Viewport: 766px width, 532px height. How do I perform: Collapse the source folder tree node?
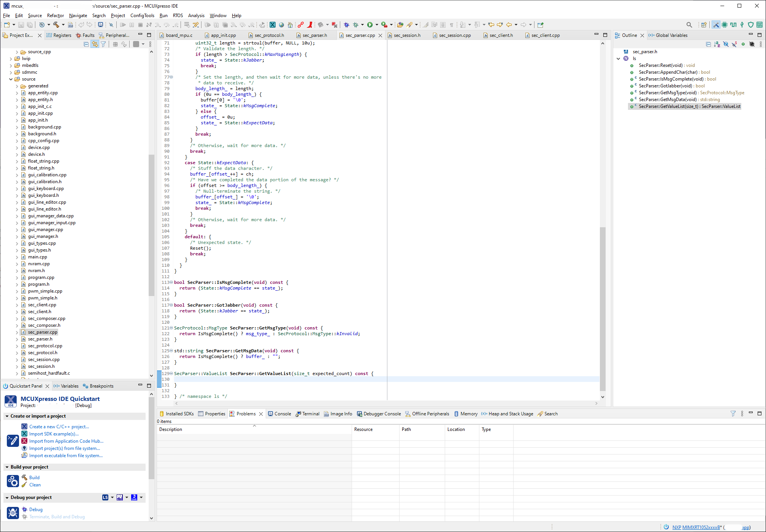(11, 79)
